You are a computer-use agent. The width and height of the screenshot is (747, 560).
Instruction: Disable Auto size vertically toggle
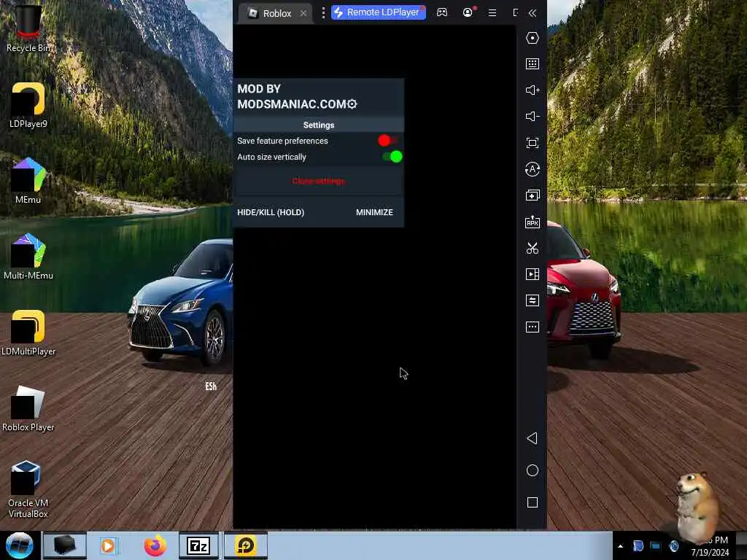[392, 157]
